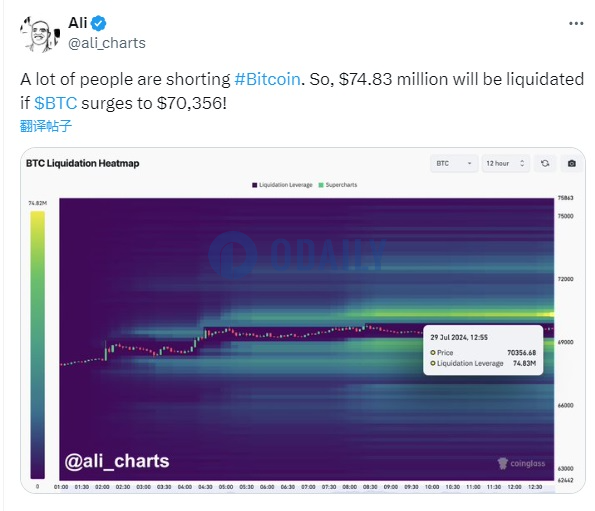Click the blue verified badge next to Ali
This screenshot has width=595, height=511.
pos(99,24)
